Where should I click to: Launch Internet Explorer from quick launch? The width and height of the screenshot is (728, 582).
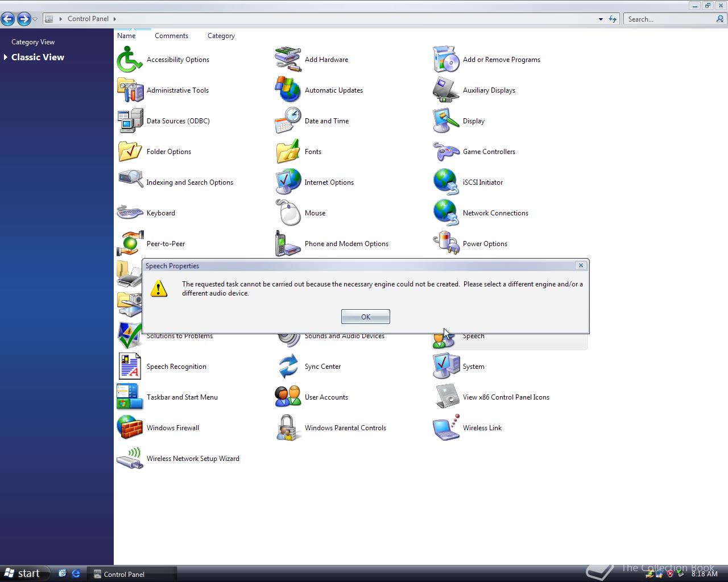pyautogui.click(x=76, y=574)
